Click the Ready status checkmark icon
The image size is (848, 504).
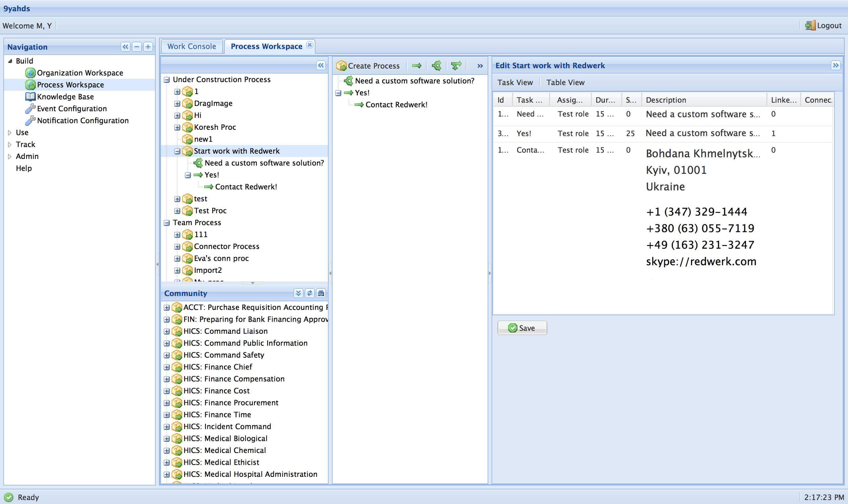click(x=9, y=497)
